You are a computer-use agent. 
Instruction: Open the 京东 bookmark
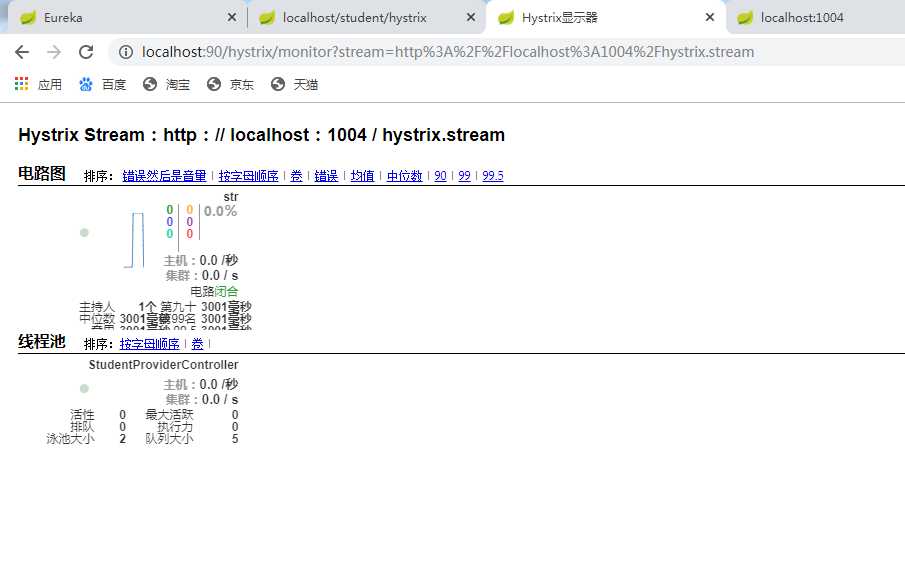tap(230, 84)
